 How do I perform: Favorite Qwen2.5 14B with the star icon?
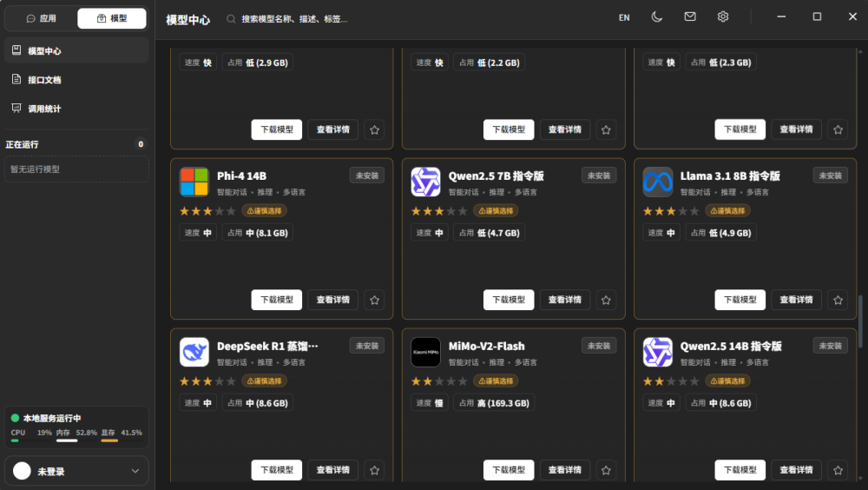tap(838, 470)
